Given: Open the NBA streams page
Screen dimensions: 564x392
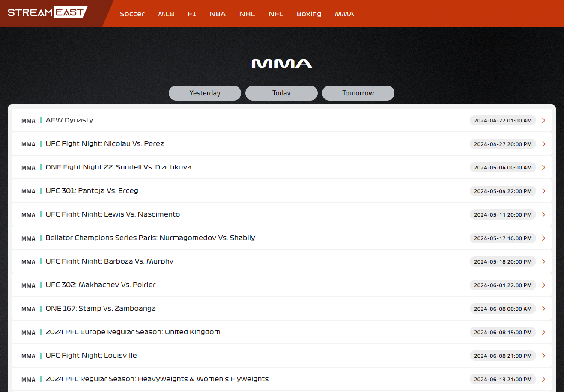Looking at the screenshot, I should [218, 14].
